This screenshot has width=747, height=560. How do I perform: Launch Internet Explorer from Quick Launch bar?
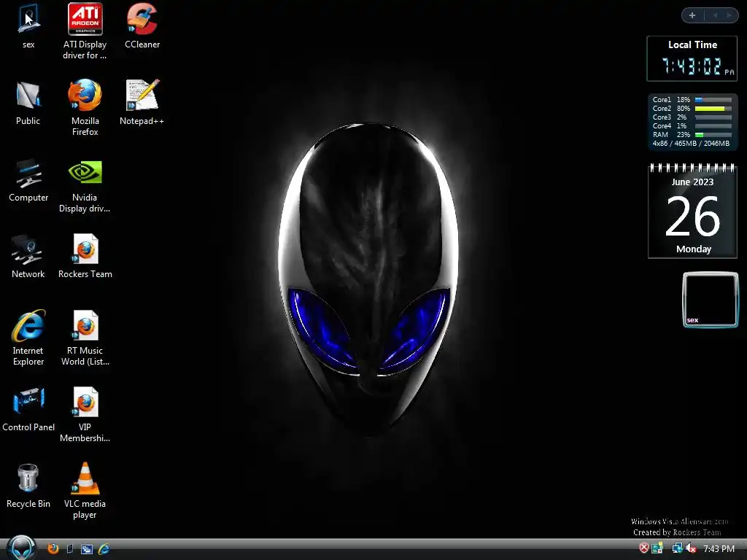tap(104, 549)
